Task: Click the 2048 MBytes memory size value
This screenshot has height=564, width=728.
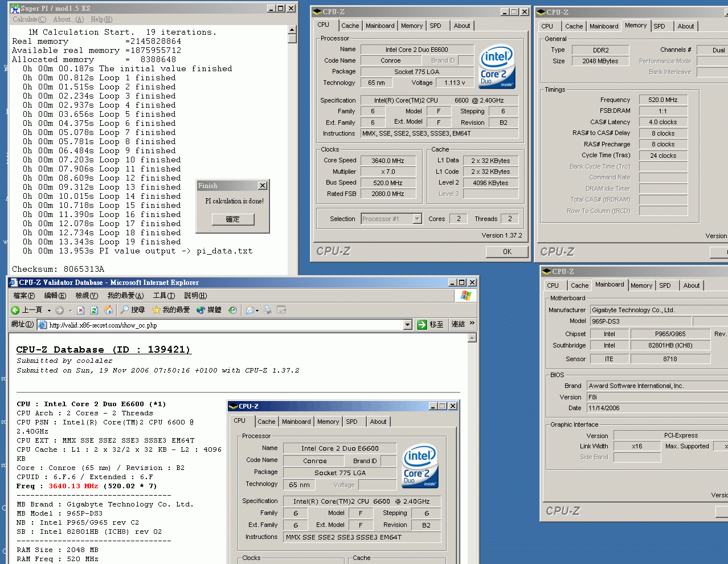Action: pyautogui.click(x=600, y=61)
